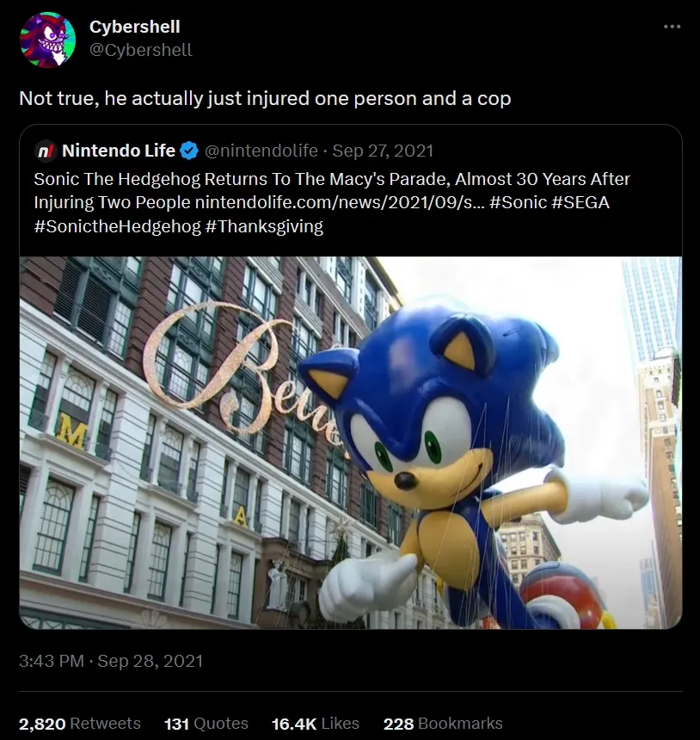Image resolution: width=700 pixels, height=740 pixels.
Task: Click the 3:43 PM Sep 28, 2021 timestamp
Action: (111, 661)
